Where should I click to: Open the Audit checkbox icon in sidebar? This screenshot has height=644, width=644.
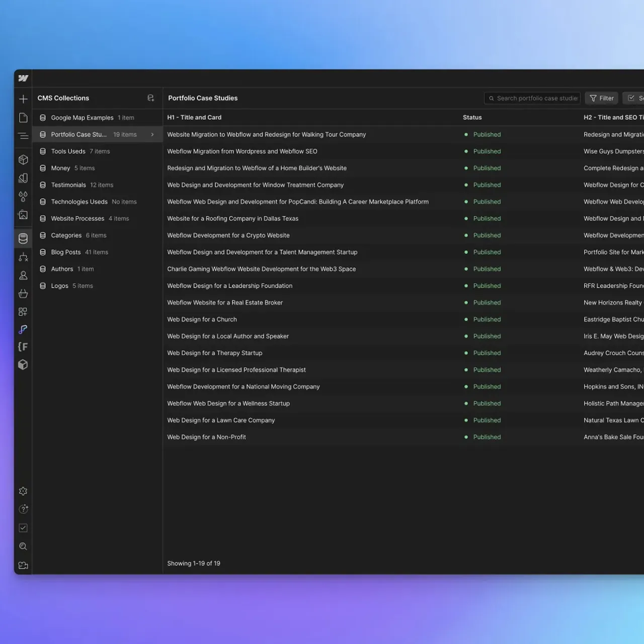[x=23, y=528]
